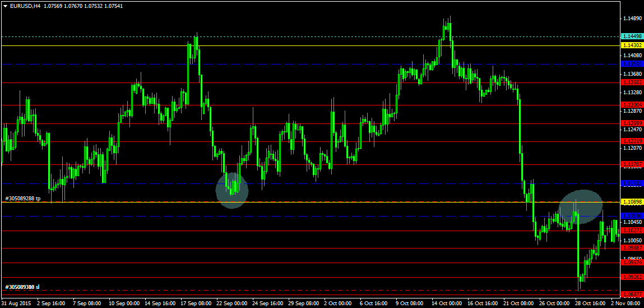644x308 pixels.
Task: Select the red 1.13502 price label
Action: tap(632, 82)
